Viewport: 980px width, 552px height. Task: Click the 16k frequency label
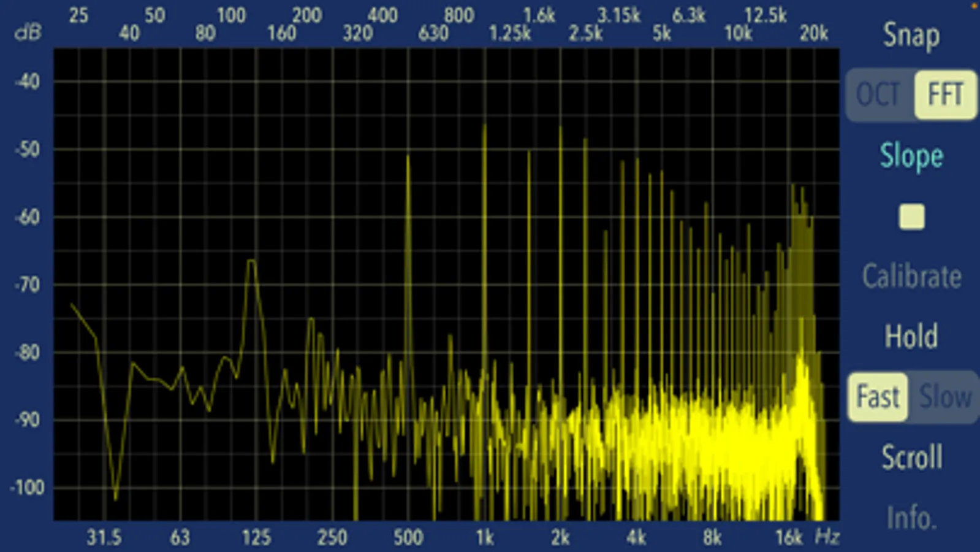(x=788, y=538)
